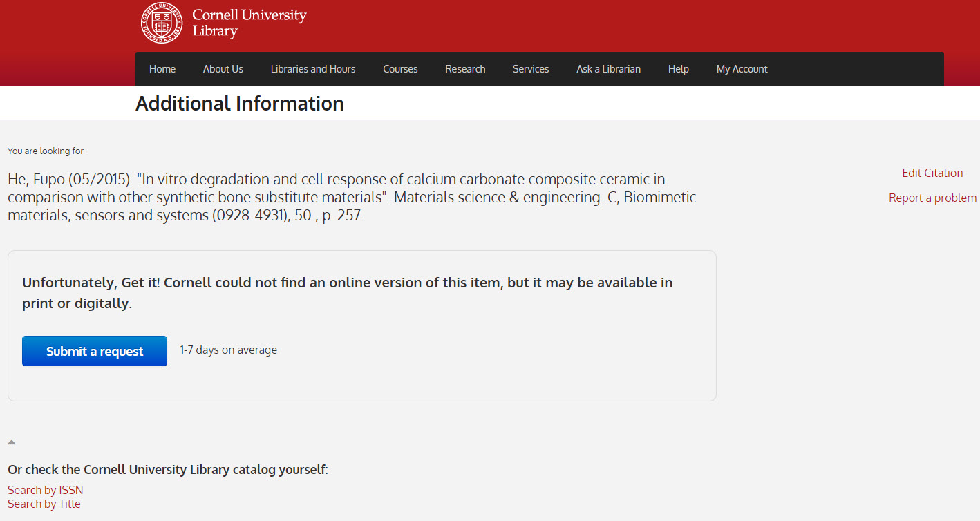Open the About Us menu
The width and height of the screenshot is (980, 521).
[x=223, y=69]
